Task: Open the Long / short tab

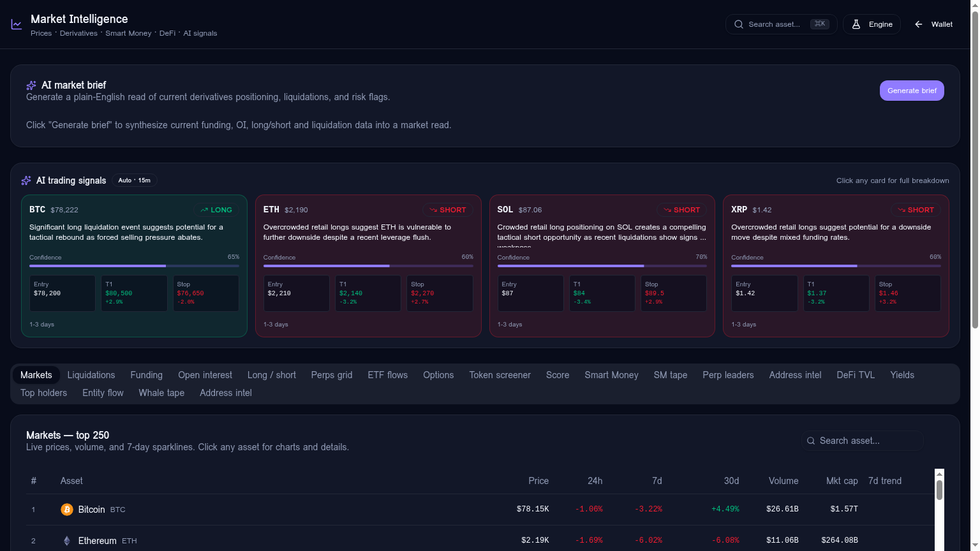Action: (x=272, y=375)
